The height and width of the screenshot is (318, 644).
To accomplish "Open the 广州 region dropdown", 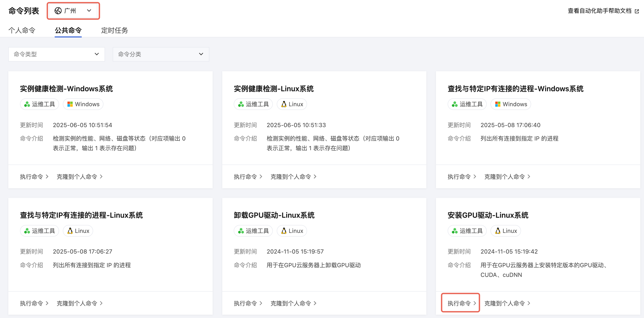I will [73, 11].
